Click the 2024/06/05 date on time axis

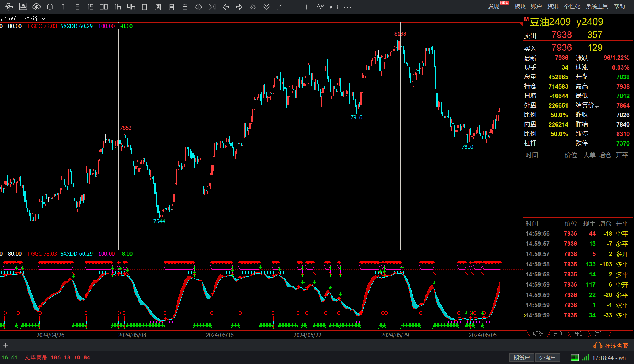(483, 335)
